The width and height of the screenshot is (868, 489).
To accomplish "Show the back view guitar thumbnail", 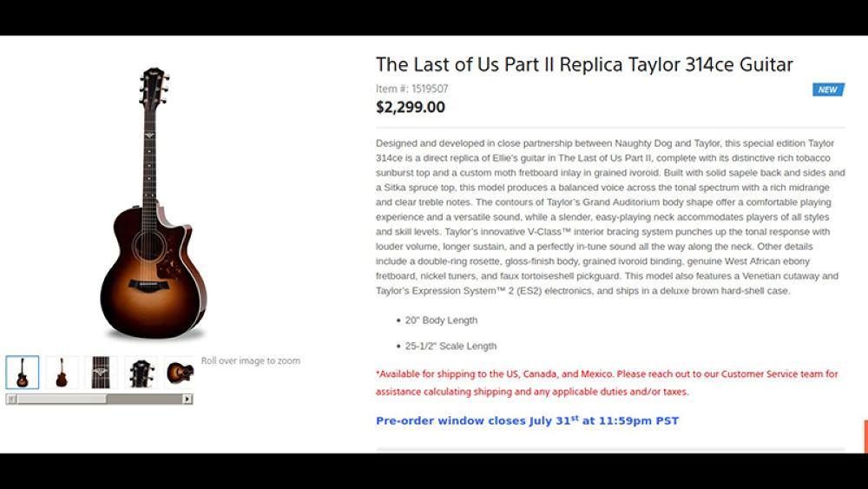I will tap(62, 373).
